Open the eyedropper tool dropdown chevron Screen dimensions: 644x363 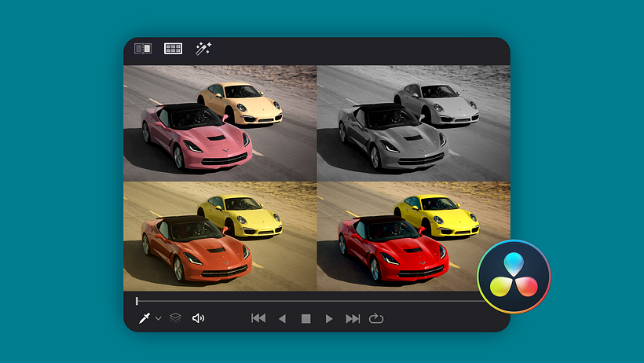[158, 318]
